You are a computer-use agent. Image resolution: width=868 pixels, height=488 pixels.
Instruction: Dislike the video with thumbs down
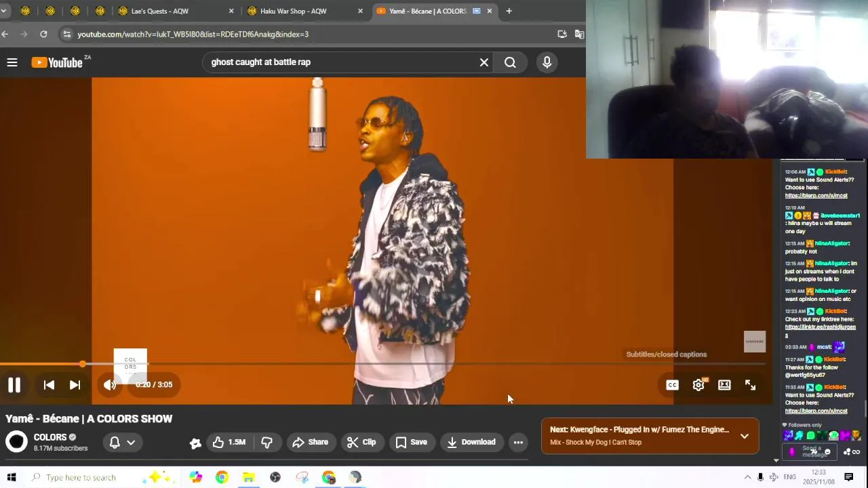click(x=267, y=443)
